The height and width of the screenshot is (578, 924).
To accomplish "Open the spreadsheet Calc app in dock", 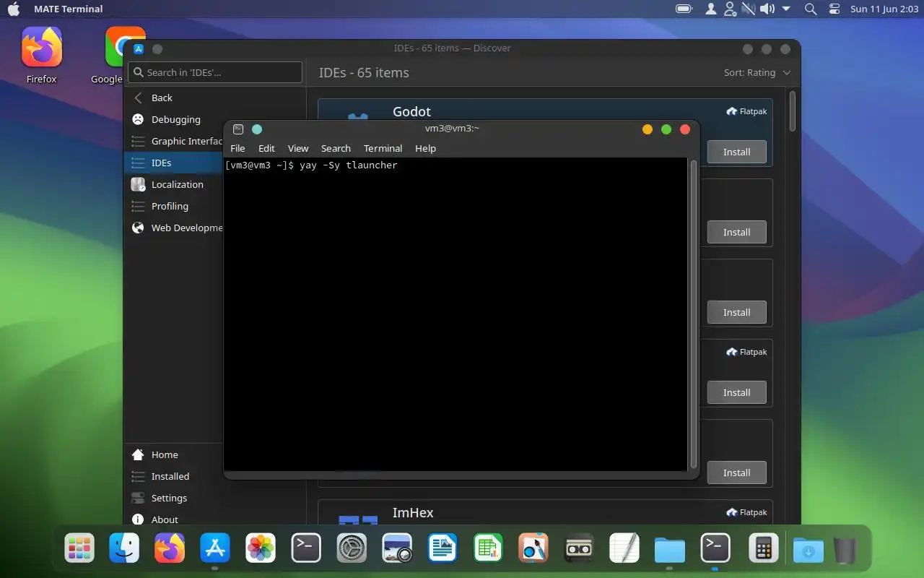I will coord(488,548).
